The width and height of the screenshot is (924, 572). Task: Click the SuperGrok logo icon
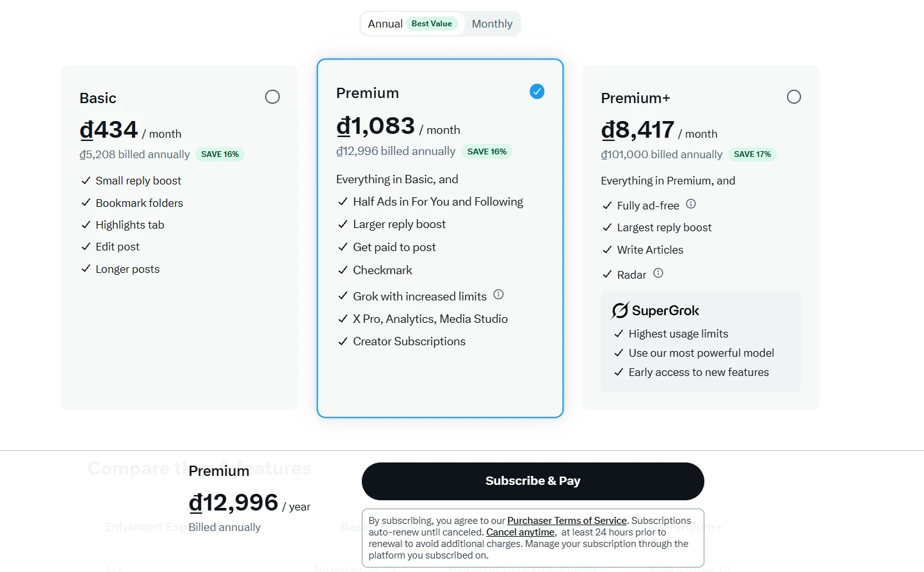pos(620,311)
